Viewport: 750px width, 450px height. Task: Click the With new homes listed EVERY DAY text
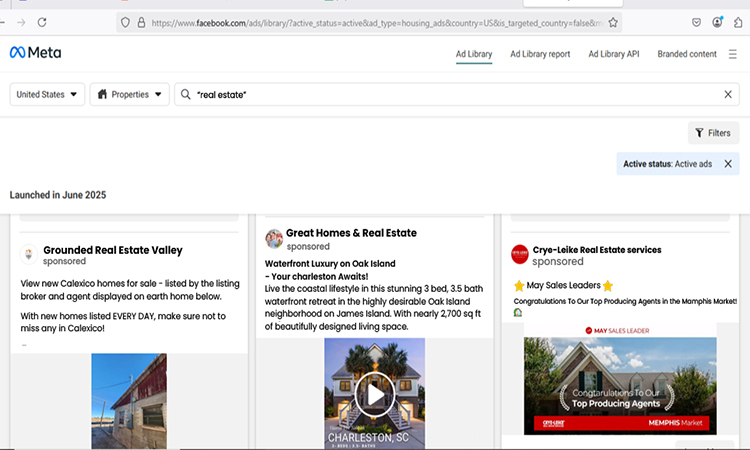point(123,322)
